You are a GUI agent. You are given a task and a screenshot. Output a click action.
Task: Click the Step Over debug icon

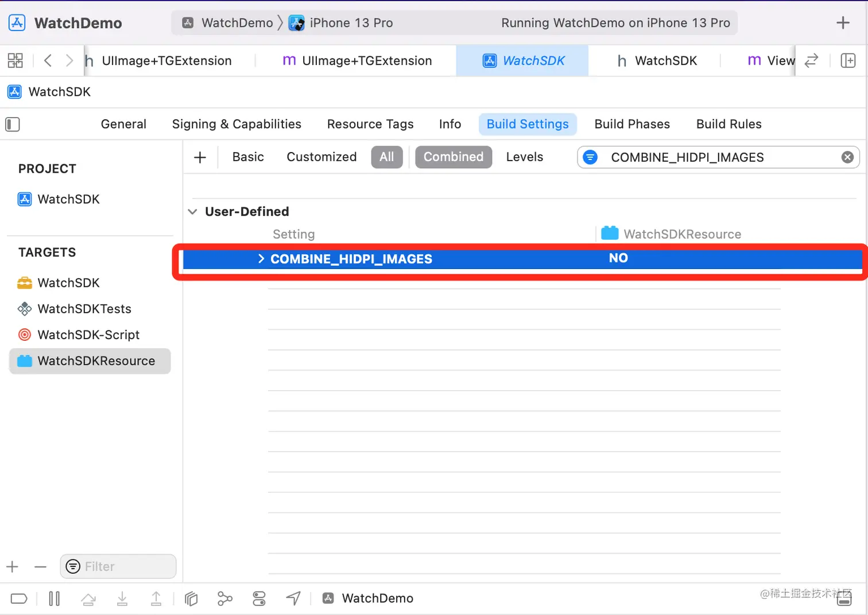[88, 599]
